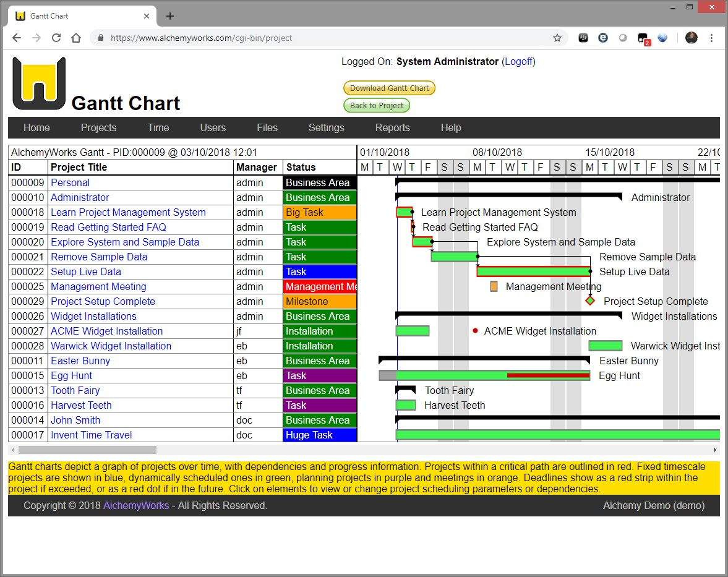Click the Download Gantt Chart button
The height and width of the screenshot is (577, 728).
pyautogui.click(x=389, y=88)
